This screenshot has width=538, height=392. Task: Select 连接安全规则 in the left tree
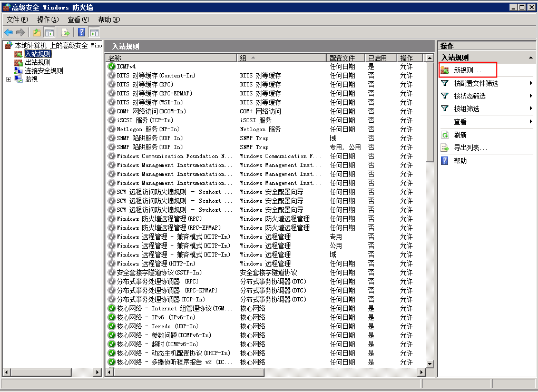click(x=44, y=71)
